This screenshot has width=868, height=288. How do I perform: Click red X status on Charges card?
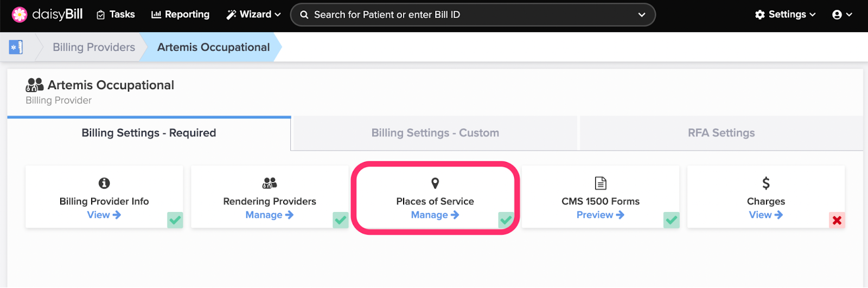pyautogui.click(x=837, y=220)
